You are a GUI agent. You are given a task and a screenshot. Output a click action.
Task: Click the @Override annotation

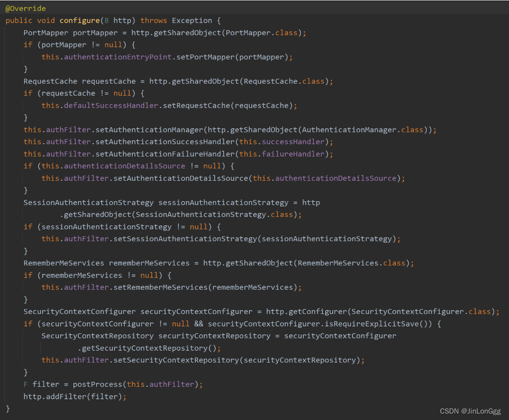coord(25,8)
